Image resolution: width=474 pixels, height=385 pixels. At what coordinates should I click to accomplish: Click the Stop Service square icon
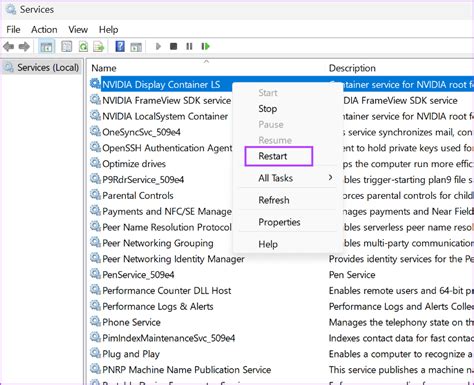click(x=173, y=46)
